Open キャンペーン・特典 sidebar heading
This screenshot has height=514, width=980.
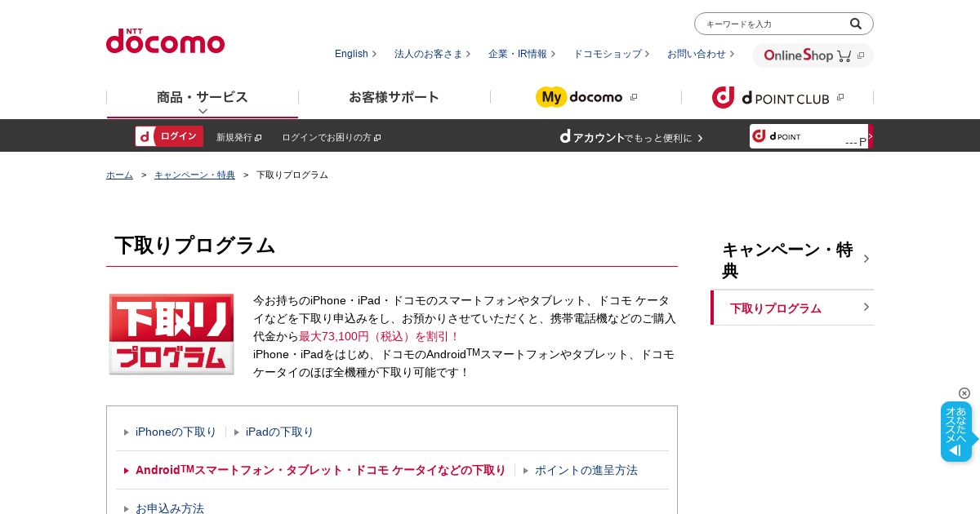pyautogui.click(x=792, y=259)
